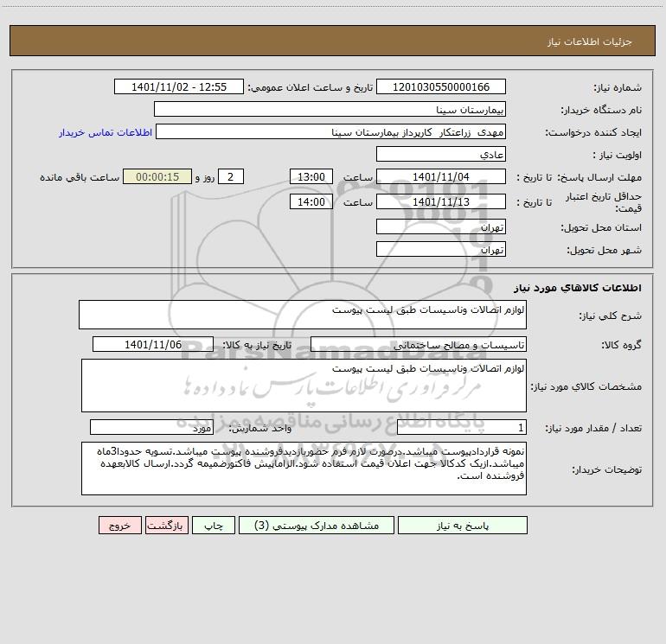Click the استان محل تحویل label
The image size is (666, 644).
[601, 227]
